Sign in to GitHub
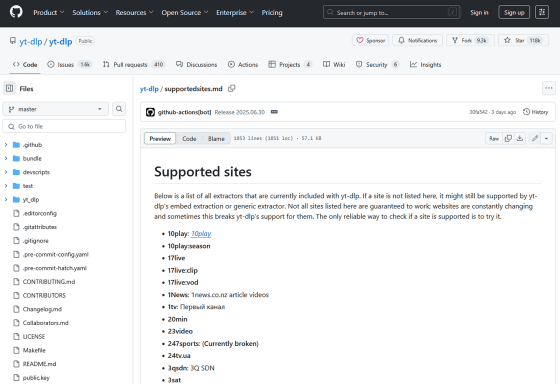Image resolution: width=560 pixels, height=384 pixels. click(x=479, y=13)
